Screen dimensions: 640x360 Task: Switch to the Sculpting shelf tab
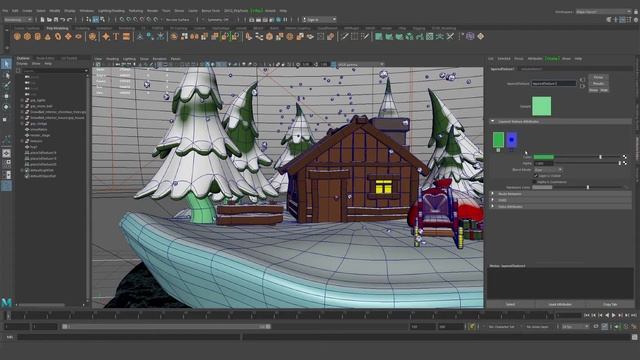[x=82, y=28]
